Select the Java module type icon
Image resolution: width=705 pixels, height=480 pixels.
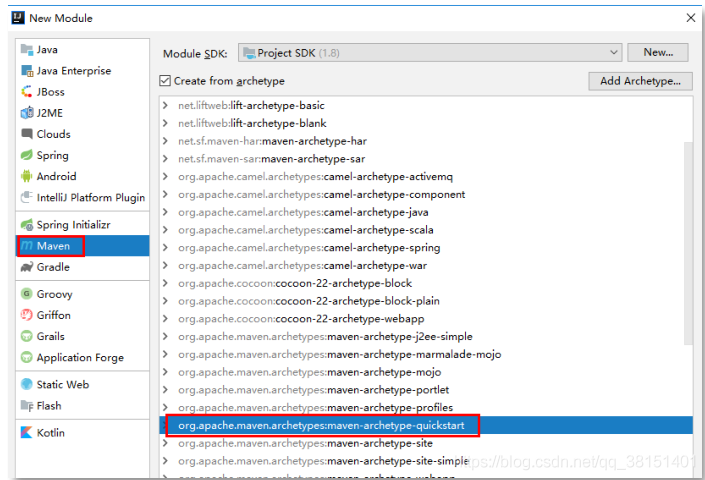[27, 50]
